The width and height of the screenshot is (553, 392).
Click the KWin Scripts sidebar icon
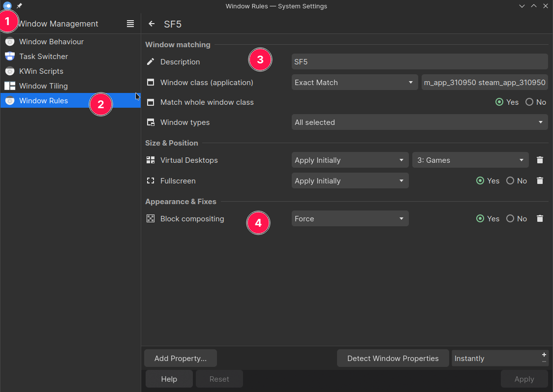[10, 71]
